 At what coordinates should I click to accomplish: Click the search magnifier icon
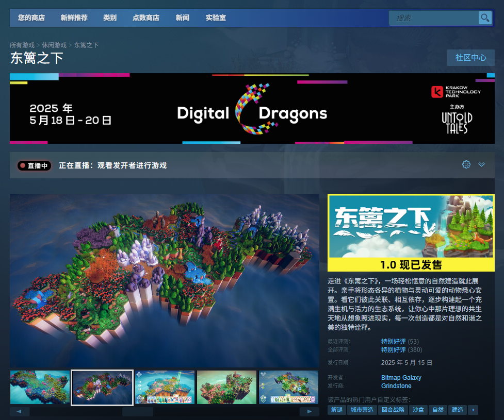(484, 18)
